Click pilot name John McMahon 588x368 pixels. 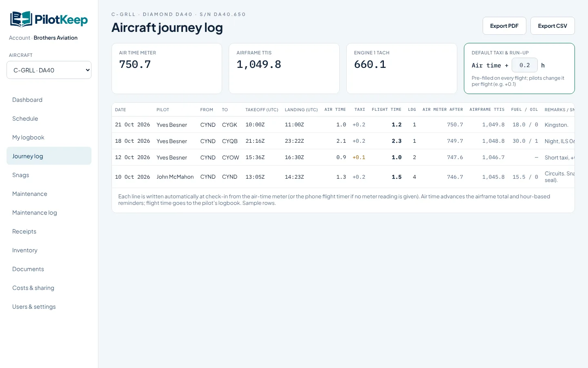(175, 177)
